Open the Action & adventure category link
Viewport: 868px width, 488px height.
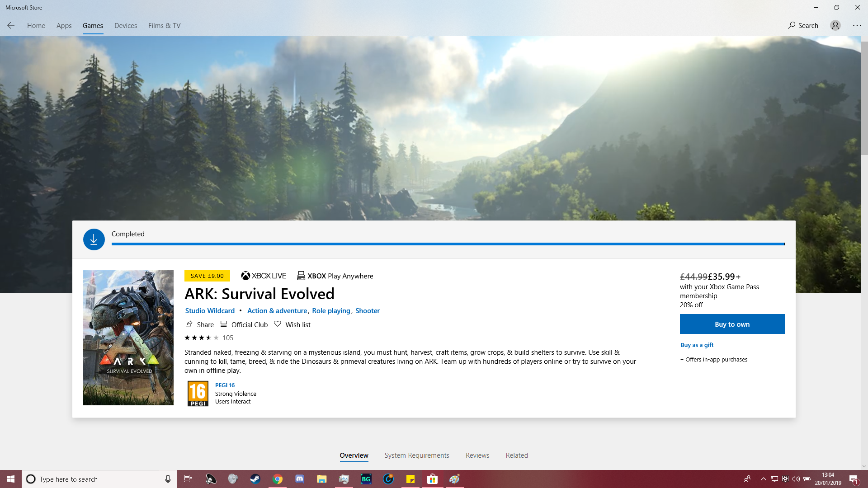click(x=277, y=311)
